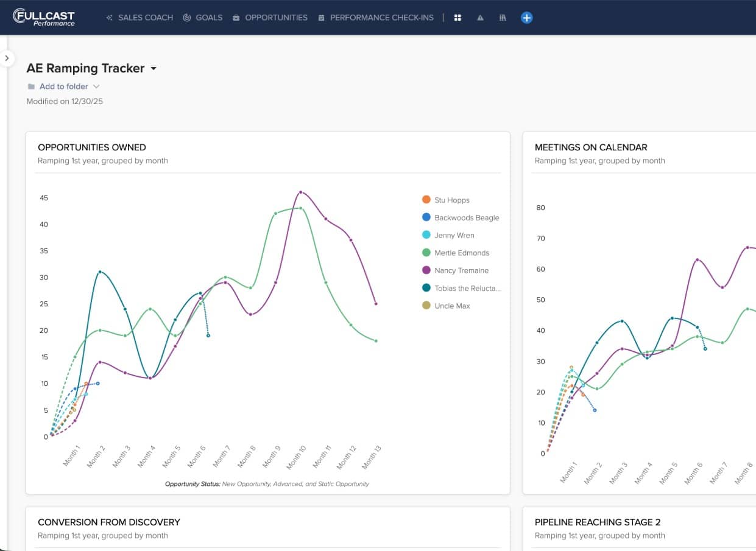Click the Sales Coach sparkle icon
Viewport: 756px width, 551px height.
tap(110, 18)
